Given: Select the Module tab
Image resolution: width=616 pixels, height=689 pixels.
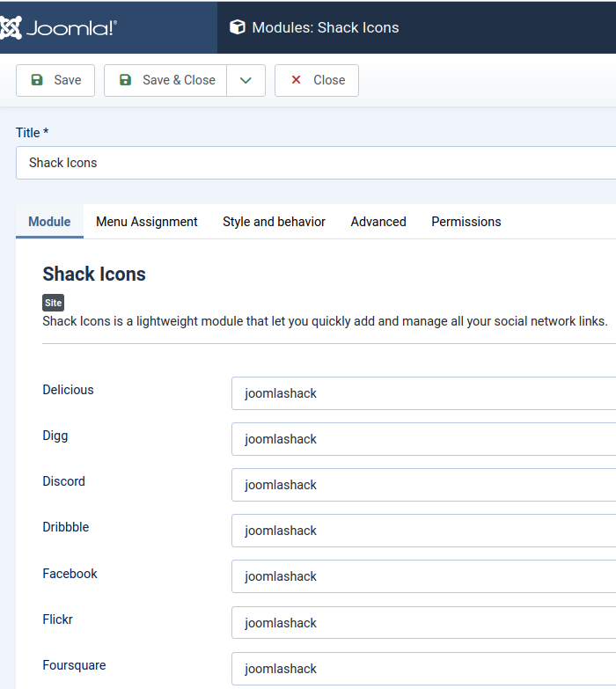Looking at the screenshot, I should 49,222.
